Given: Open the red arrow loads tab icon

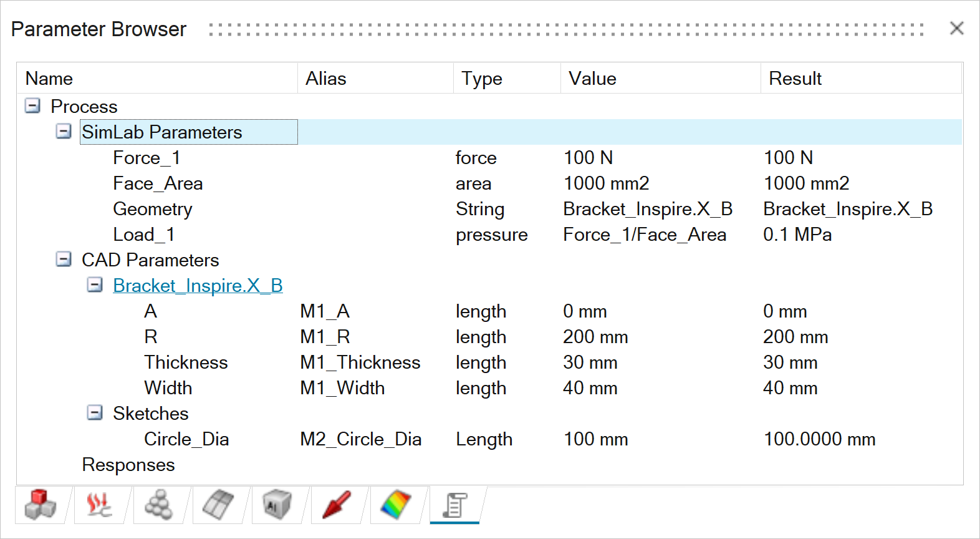Looking at the screenshot, I should [336, 505].
